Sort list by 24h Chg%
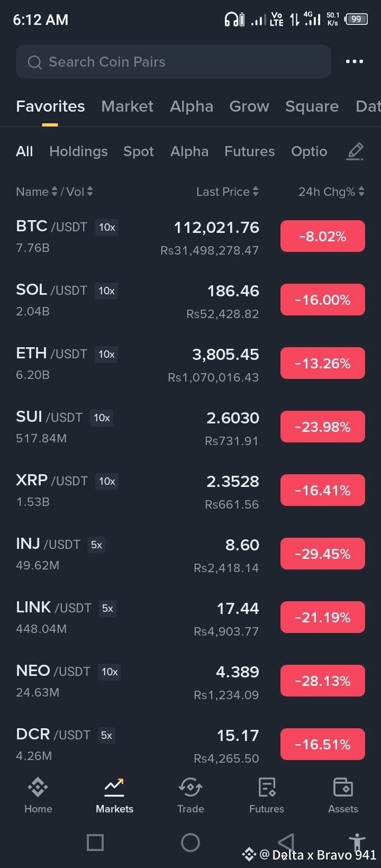This screenshot has height=868, width=381. pos(331,192)
